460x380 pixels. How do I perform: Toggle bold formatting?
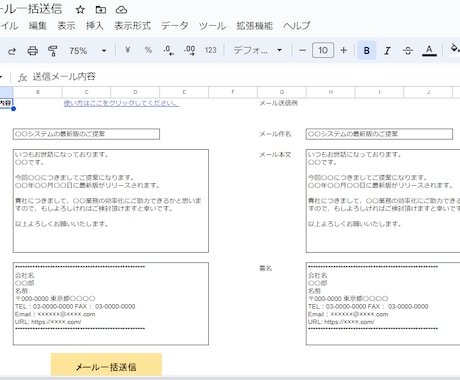[x=367, y=50]
